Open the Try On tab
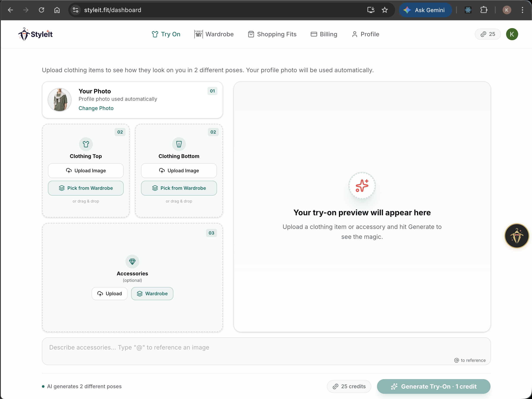 pyautogui.click(x=166, y=34)
